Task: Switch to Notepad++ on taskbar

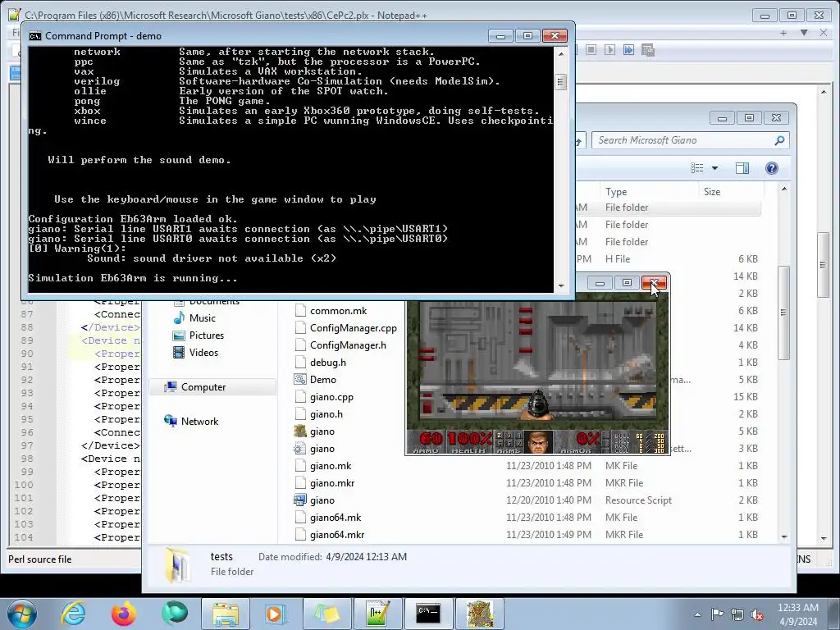Action: (377, 614)
